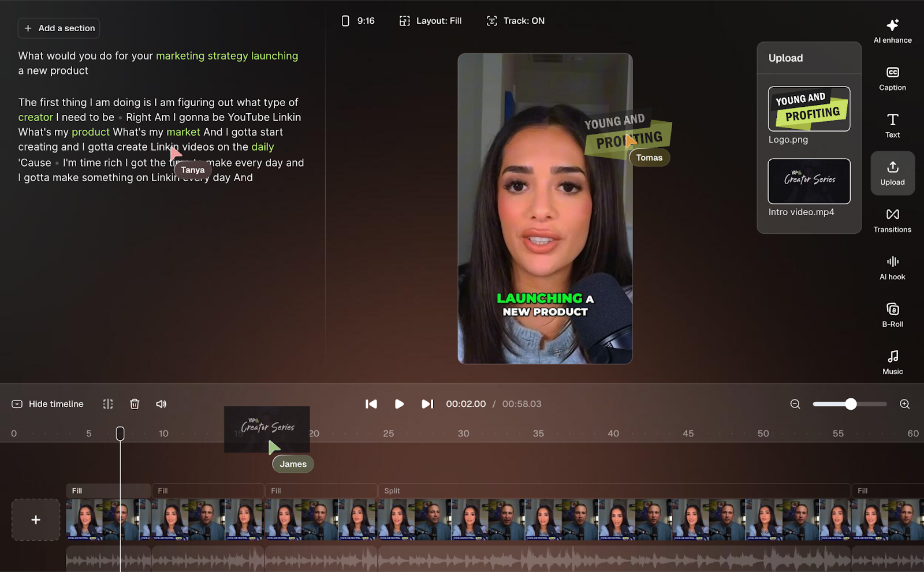This screenshot has width=924, height=572.
Task: Open the B-Roll panel
Action: point(892,315)
